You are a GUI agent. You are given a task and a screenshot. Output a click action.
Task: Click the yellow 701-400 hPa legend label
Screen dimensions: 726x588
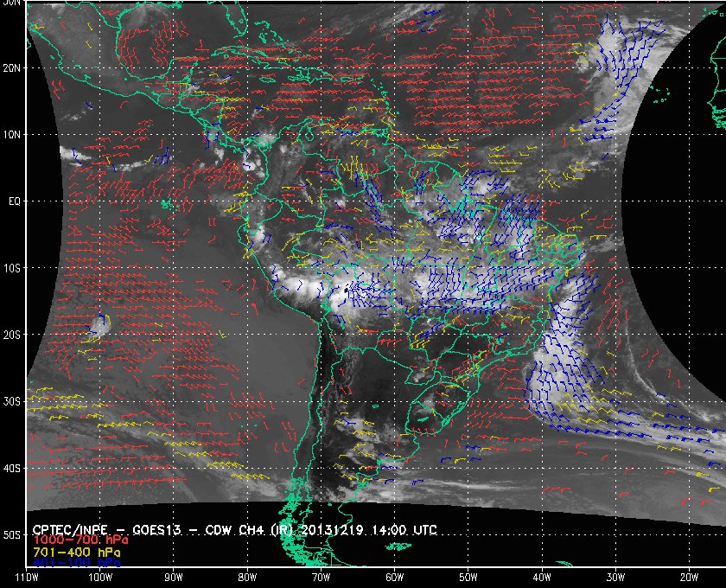[76, 551]
